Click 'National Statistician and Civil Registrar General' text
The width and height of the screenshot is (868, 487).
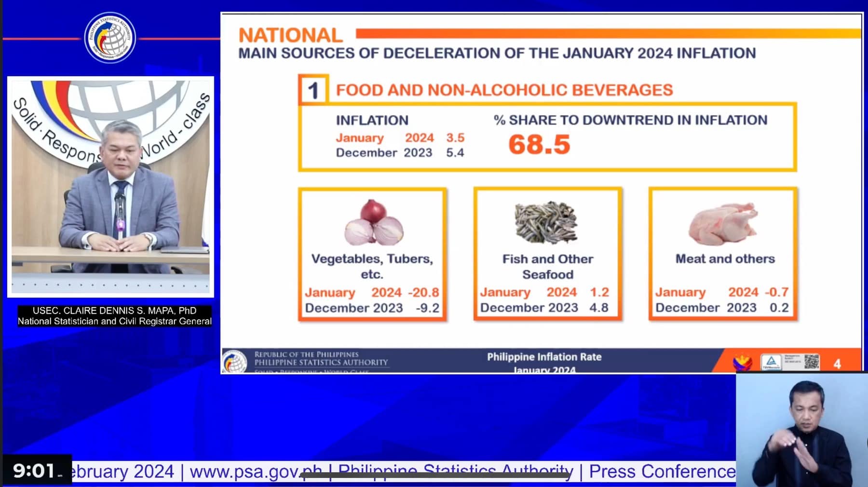click(115, 321)
